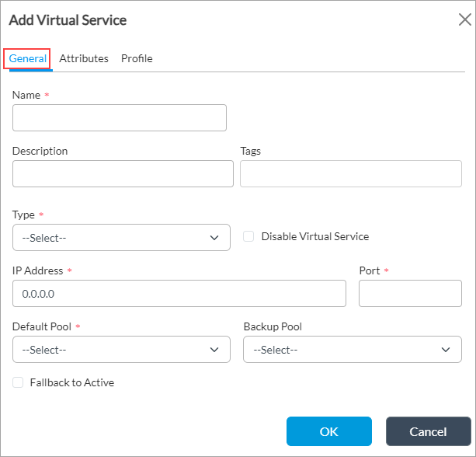This screenshot has width=476, height=457.
Task: Click the Default Pool chevron arrow
Action: click(214, 350)
